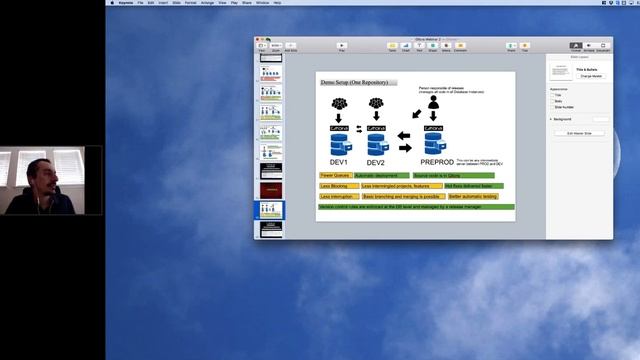This screenshot has width=640, height=360.
Task: Click the Change Master button
Action: (x=591, y=76)
